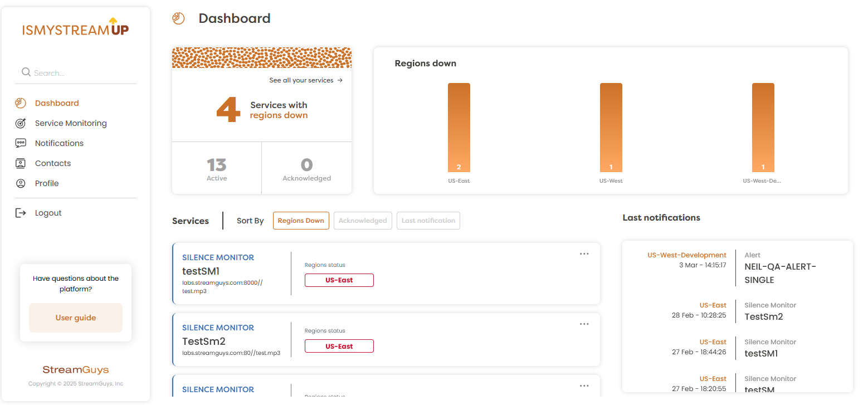Click the Service Monitoring target icon
The width and height of the screenshot is (868, 405).
[x=21, y=123]
